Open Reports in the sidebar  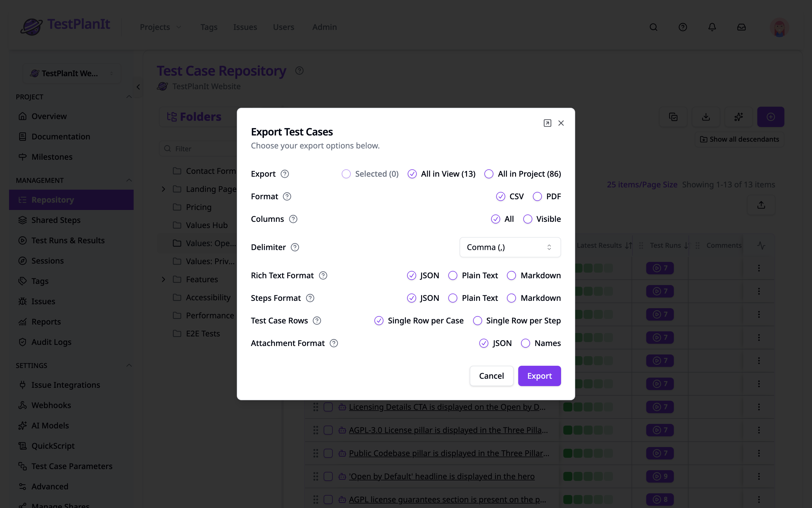(71, 321)
